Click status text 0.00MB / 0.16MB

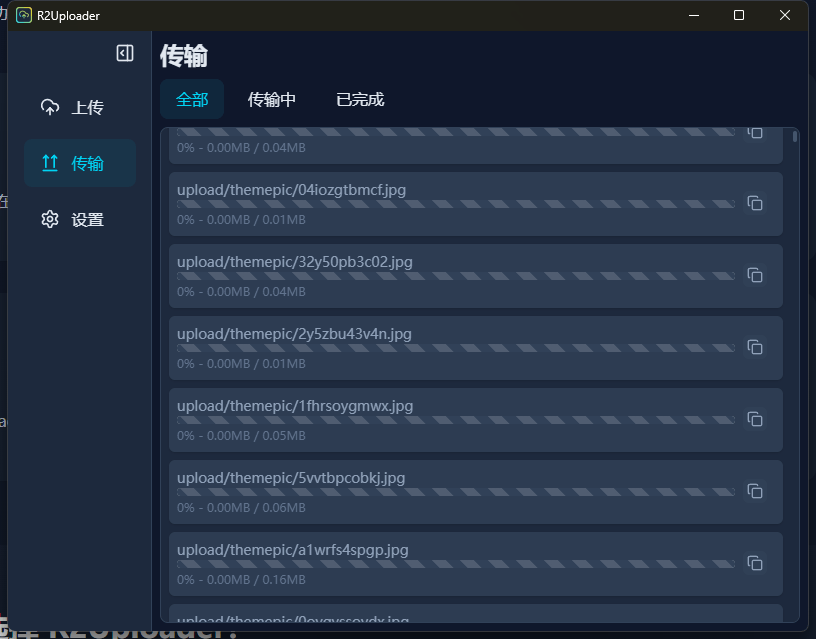(x=256, y=580)
